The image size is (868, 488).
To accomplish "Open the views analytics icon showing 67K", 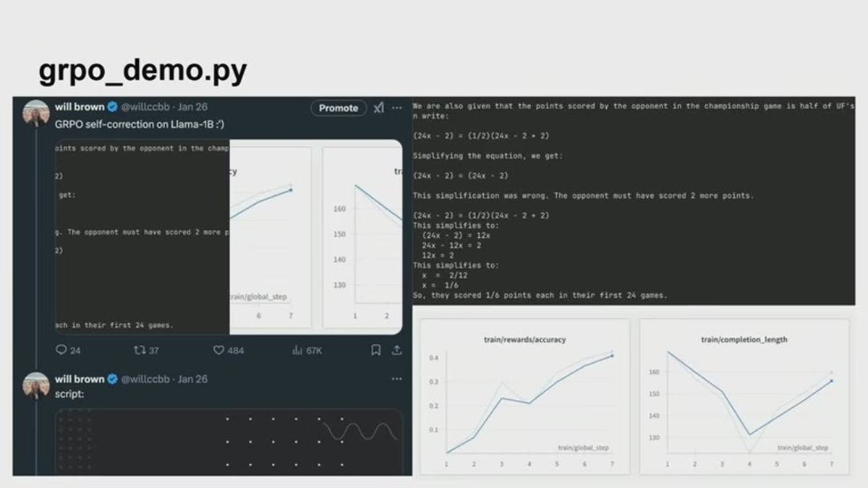I will coord(297,350).
